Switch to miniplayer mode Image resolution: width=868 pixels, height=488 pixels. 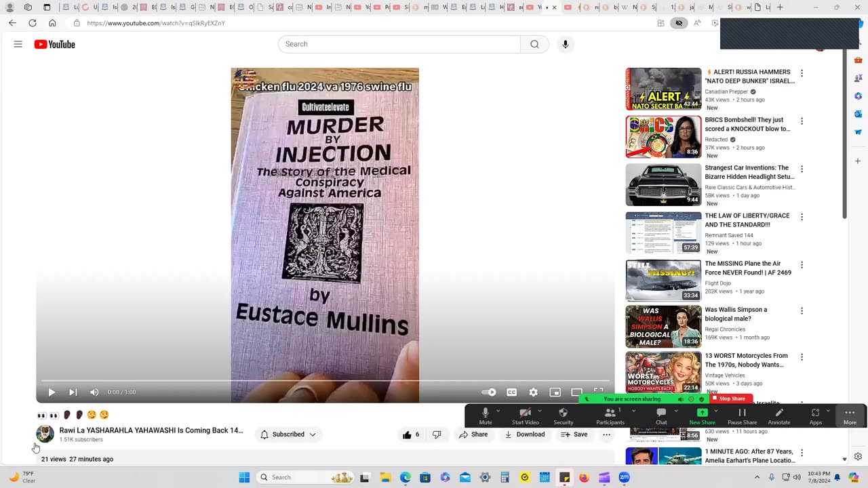tap(555, 392)
